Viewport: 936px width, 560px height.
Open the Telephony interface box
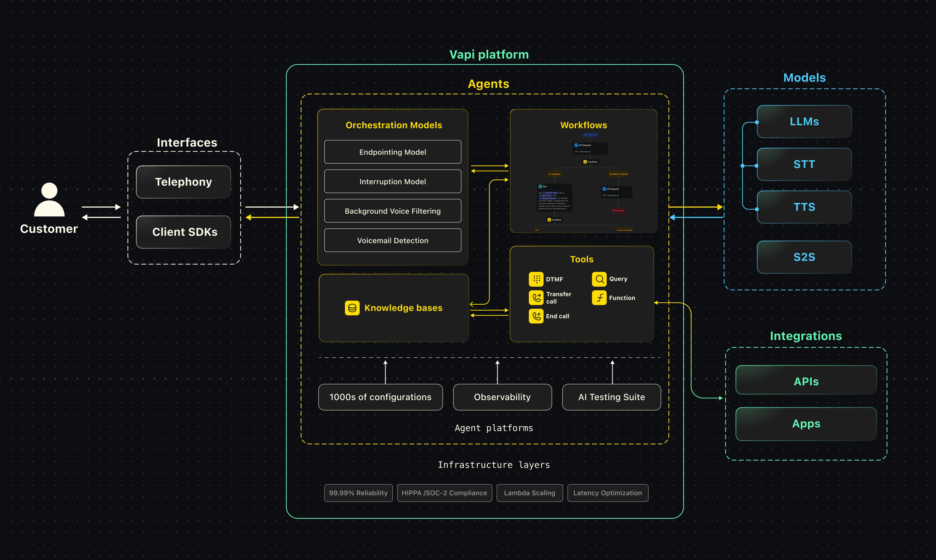[x=184, y=182]
